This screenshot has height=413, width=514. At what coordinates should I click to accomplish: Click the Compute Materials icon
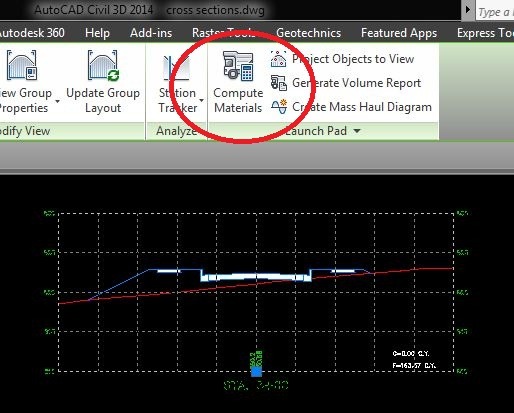(238, 66)
